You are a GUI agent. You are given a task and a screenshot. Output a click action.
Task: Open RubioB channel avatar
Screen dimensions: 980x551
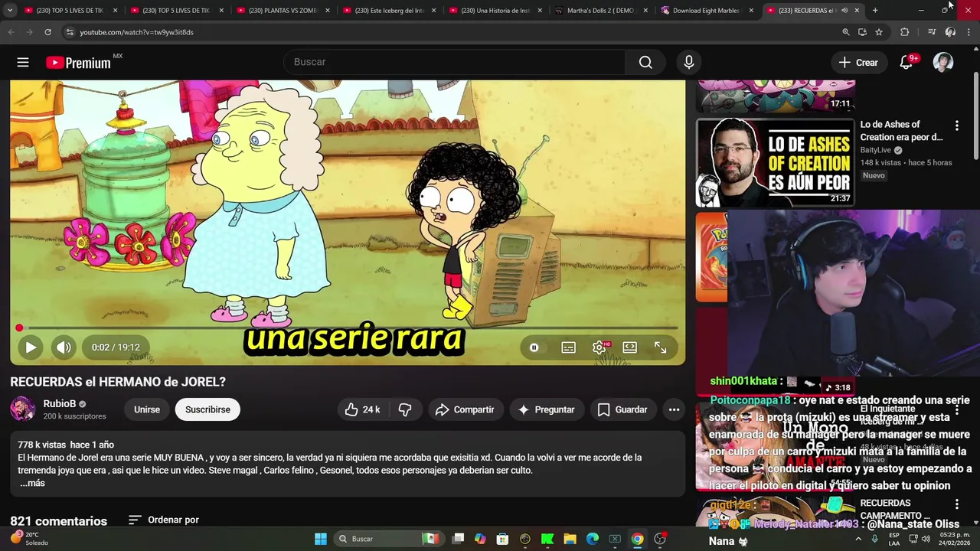pos(23,409)
